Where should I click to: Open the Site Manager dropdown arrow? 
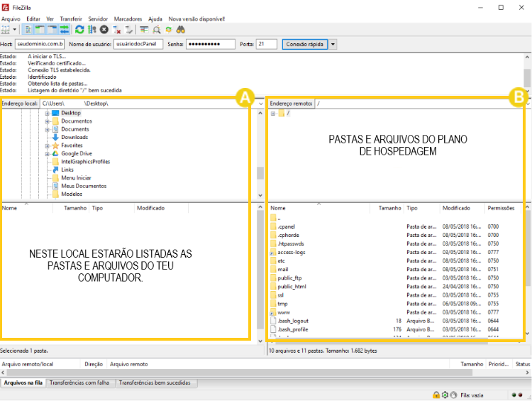15,30
